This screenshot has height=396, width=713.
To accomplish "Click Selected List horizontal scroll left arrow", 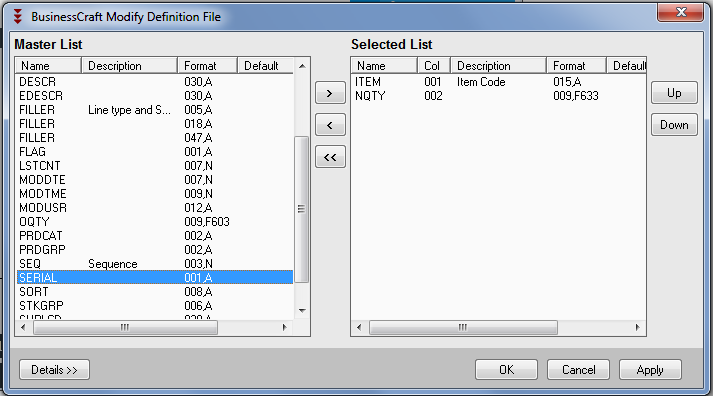I will 359,327.
